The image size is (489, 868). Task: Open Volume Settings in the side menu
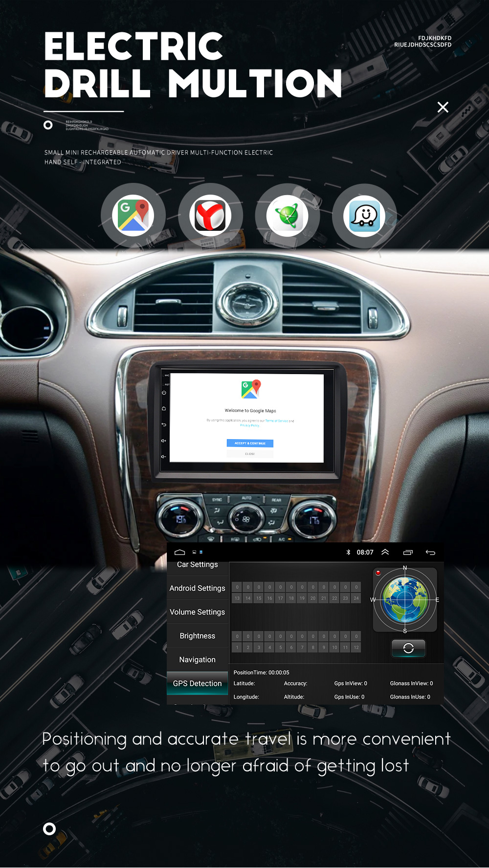click(198, 612)
